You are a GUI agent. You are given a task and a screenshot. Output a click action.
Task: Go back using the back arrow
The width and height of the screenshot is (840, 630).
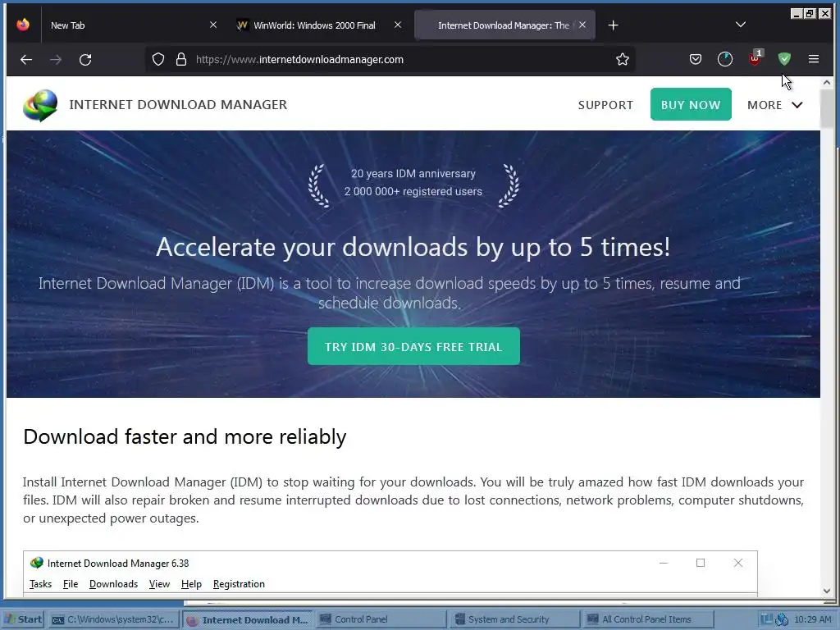(25, 59)
